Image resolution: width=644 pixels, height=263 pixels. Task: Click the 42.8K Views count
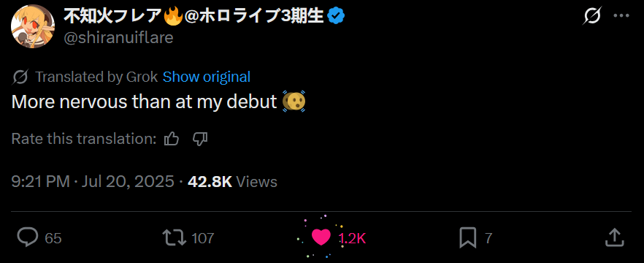[x=232, y=182]
